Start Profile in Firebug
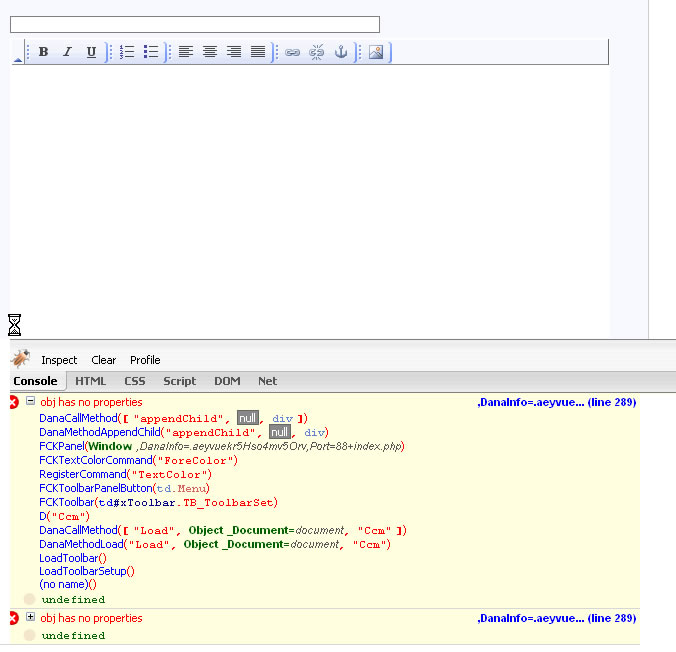The image size is (676, 652). [145, 360]
